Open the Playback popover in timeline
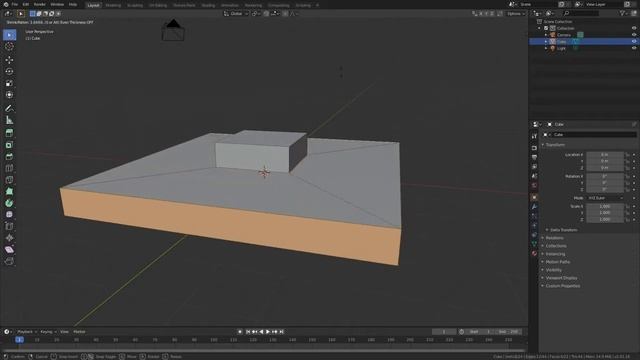This screenshot has width=640, height=360. pyautogui.click(x=27, y=332)
